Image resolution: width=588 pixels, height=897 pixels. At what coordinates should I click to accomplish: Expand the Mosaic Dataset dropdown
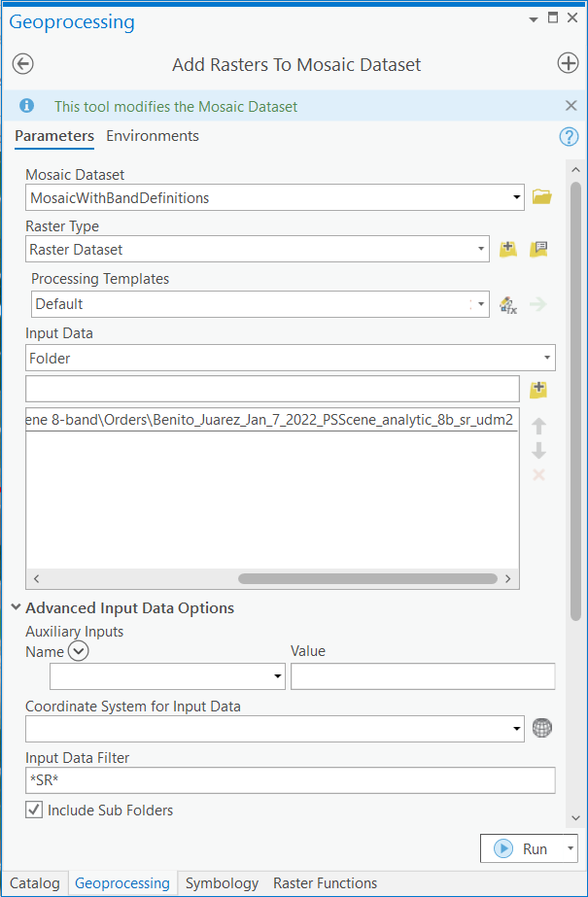(517, 198)
